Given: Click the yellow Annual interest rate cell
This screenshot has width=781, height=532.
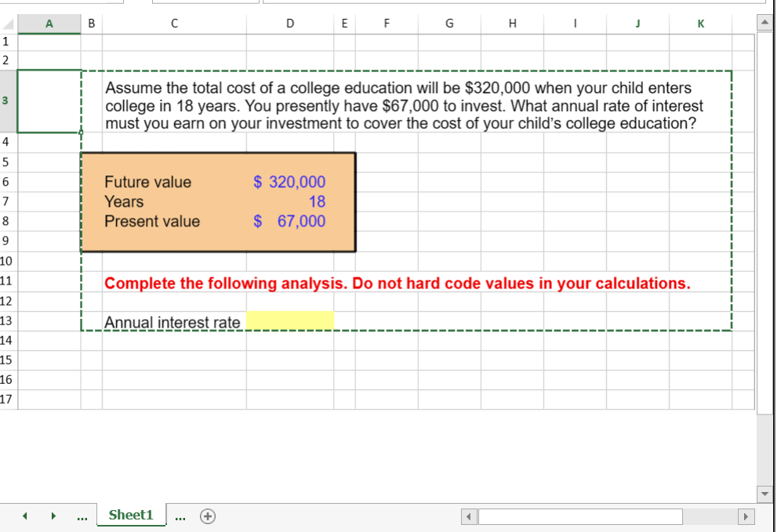Looking at the screenshot, I should [x=290, y=320].
